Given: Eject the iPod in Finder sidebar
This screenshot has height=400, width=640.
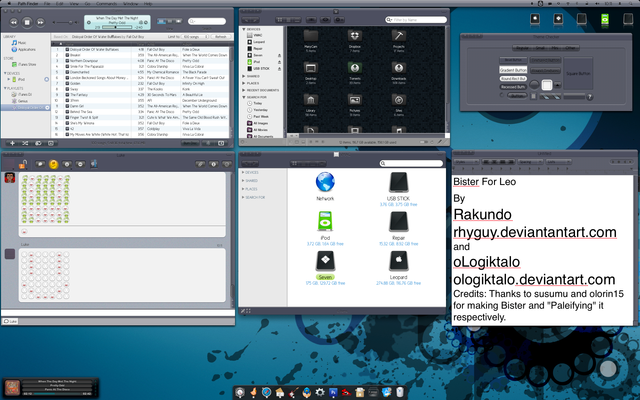Looking at the screenshot, I should [280, 62].
